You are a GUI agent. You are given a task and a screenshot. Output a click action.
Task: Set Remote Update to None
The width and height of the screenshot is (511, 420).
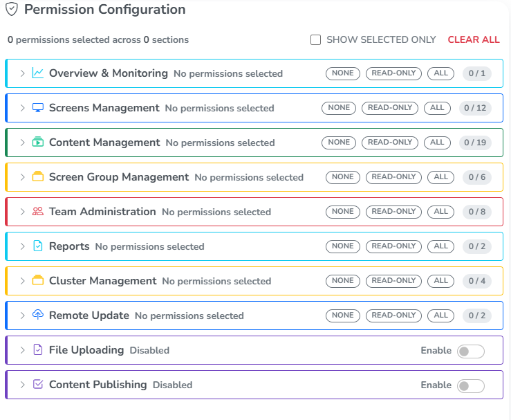[x=343, y=316]
